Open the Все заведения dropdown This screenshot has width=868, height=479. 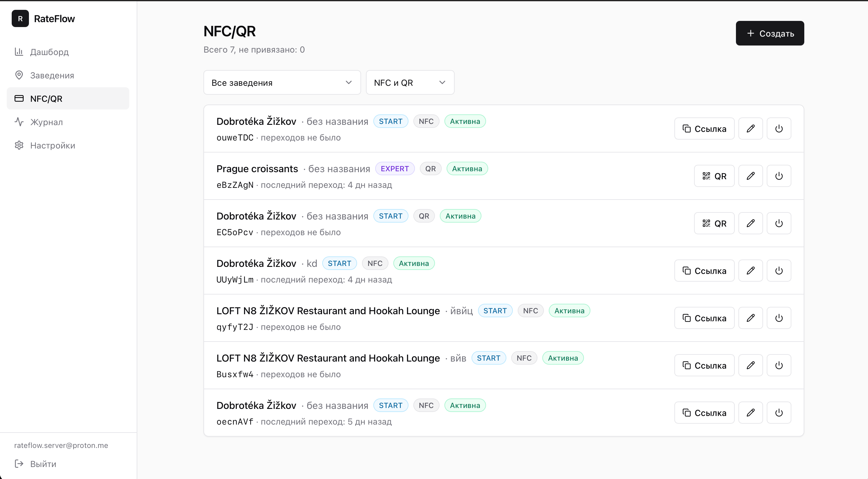[x=282, y=82]
